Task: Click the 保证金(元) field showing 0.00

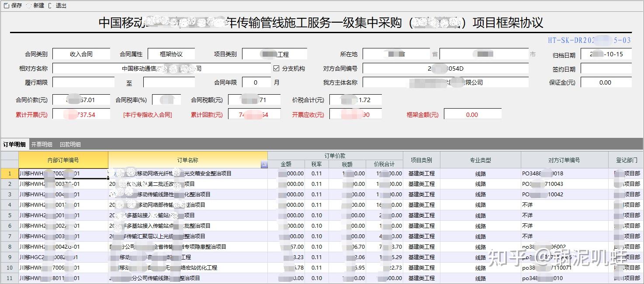Action: point(606,82)
